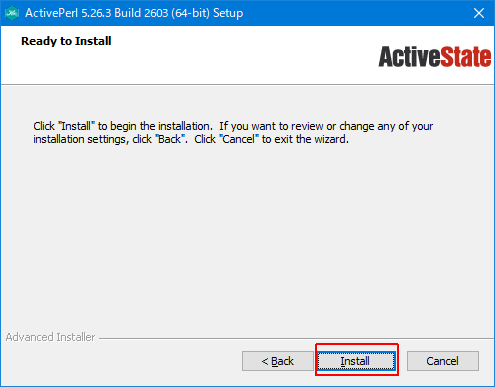Screen dimensions: 495x387
Task: Click the quoted word "Back" in the instructions
Action: 170,139
